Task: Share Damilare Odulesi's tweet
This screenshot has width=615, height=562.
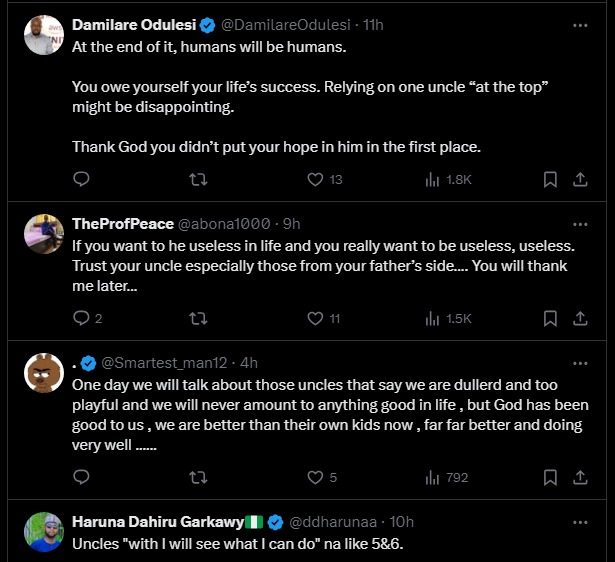Action: click(x=580, y=180)
